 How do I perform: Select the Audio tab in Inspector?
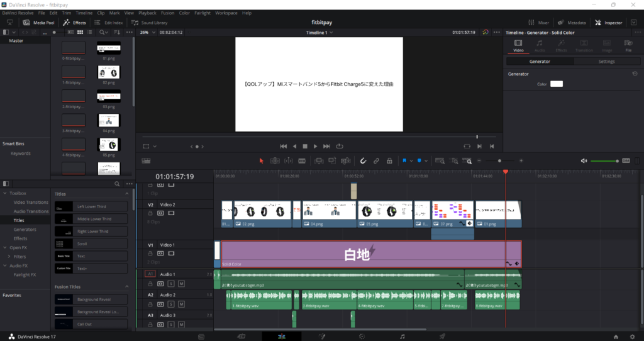[540, 45]
